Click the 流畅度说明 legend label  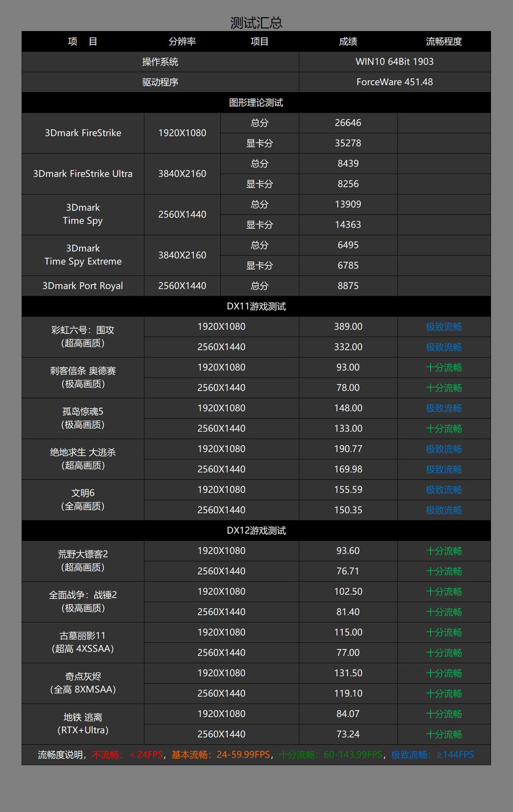60,755
